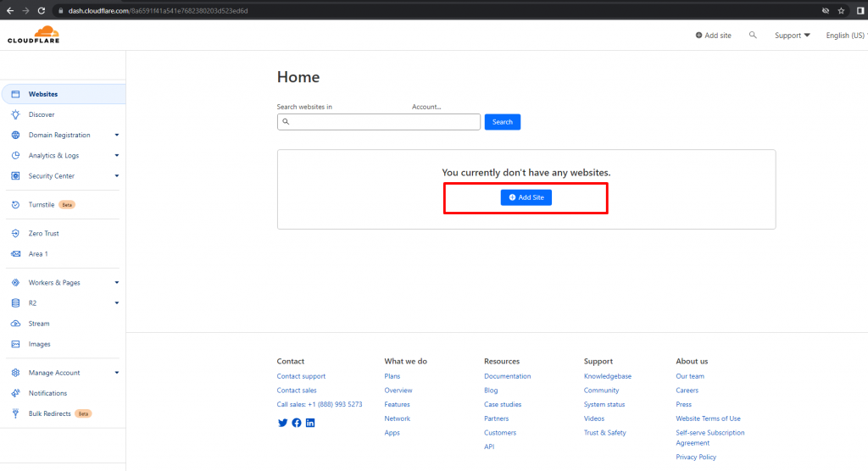Open the English (US) language dropdown
Screen dimensions: 868x471
coord(847,36)
